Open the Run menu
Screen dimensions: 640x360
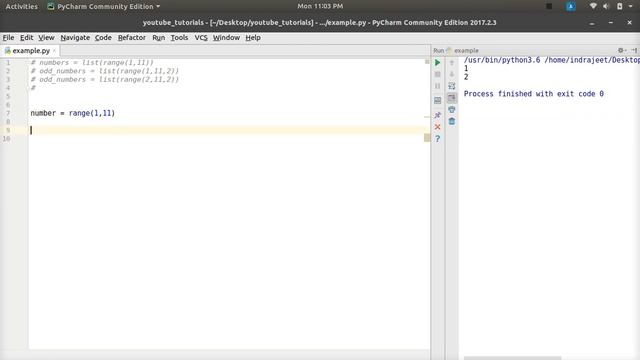pyautogui.click(x=158, y=38)
